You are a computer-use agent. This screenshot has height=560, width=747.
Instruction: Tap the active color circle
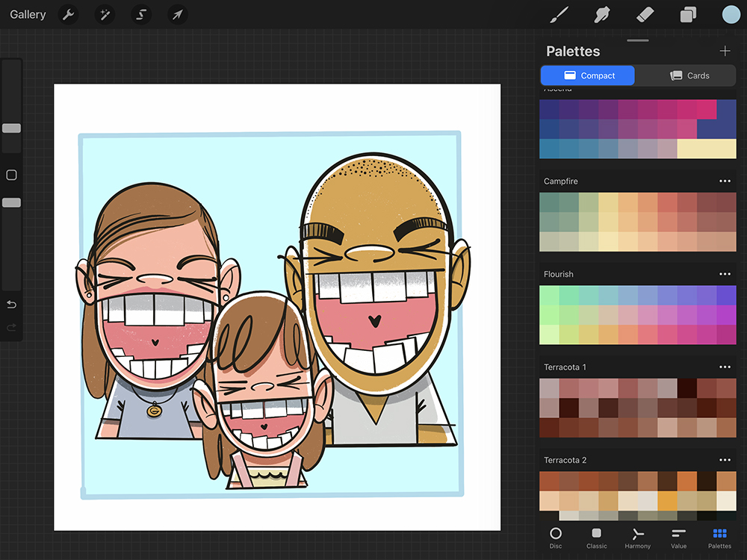pos(731,15)
